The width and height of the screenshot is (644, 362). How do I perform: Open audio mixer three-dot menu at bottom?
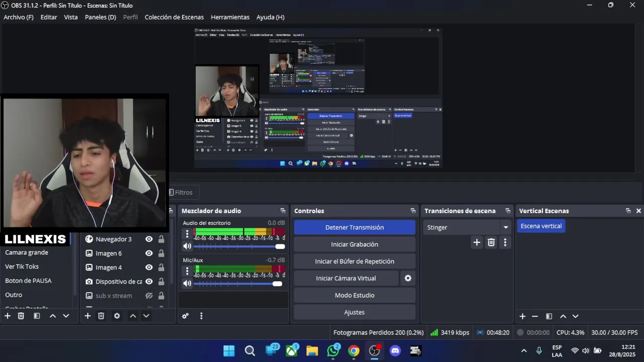(x=201, y=316)
